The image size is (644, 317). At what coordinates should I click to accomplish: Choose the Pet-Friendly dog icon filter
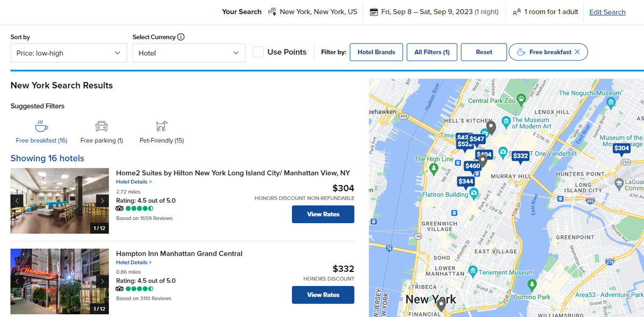162,126
